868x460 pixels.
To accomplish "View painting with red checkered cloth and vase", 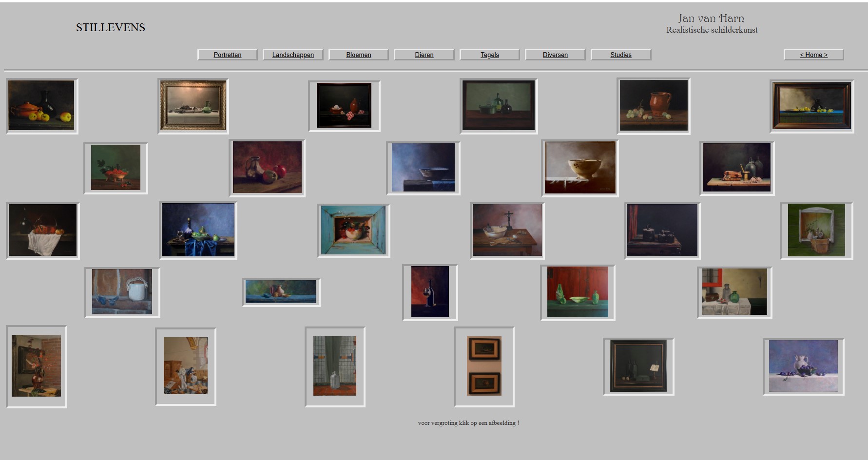I will coord(344,106).
